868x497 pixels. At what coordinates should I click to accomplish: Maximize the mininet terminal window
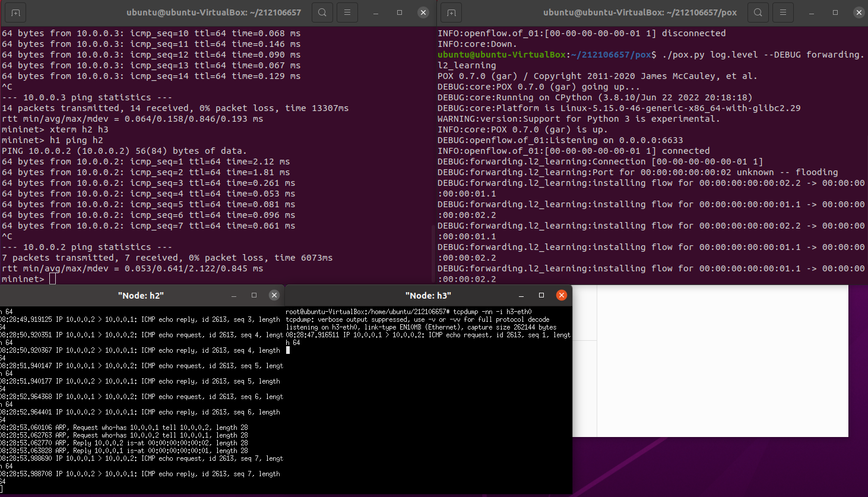pyautogui.click(x=400, y=12)
